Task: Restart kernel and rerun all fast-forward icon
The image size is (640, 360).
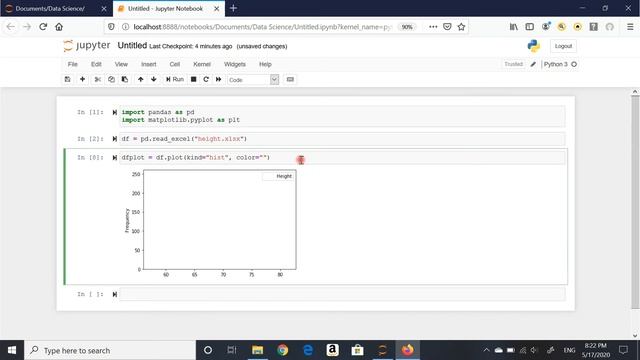Action: point(218,79)
